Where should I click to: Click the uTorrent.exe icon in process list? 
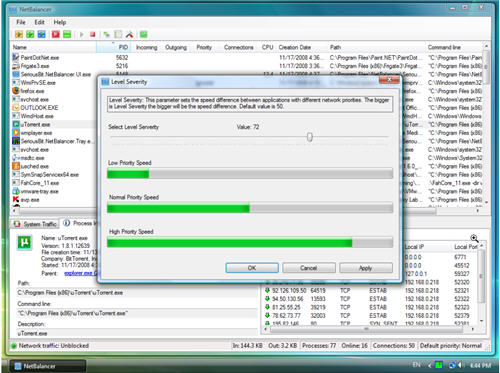[16, 124]
